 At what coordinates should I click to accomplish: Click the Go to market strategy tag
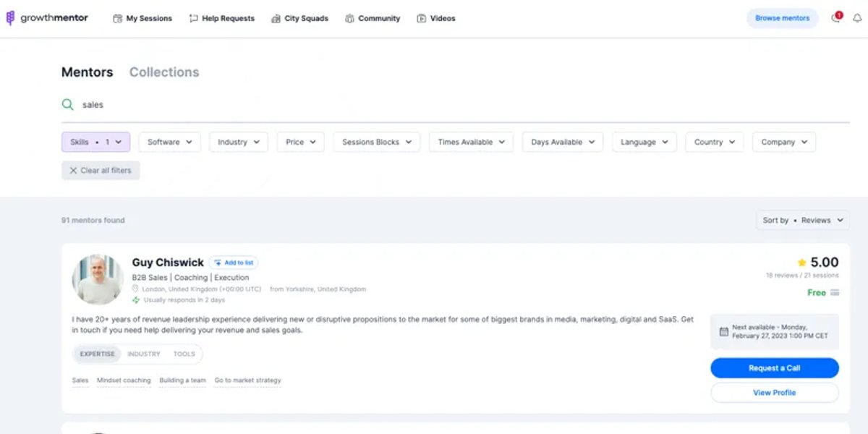(x=247, y=380)
